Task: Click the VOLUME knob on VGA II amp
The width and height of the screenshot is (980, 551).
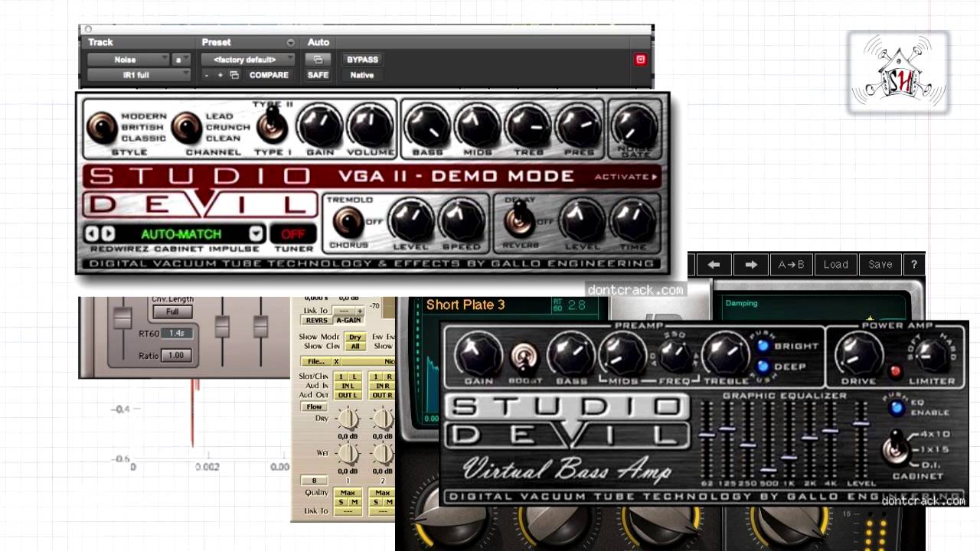Action: [371, 126]
